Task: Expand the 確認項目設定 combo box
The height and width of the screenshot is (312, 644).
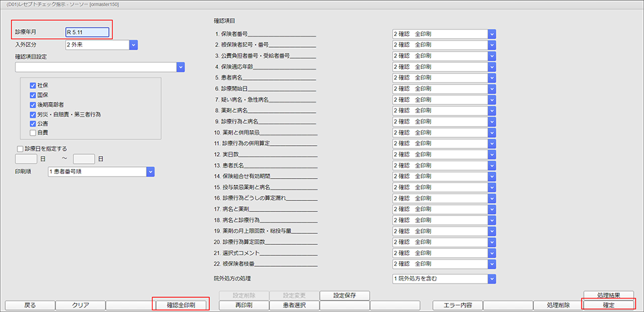Action: (181, 67)
